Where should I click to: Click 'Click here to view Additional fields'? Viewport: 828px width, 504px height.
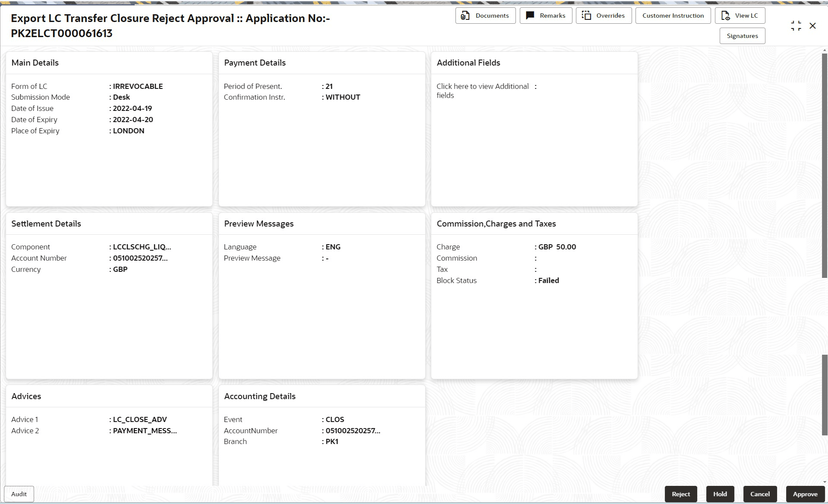tap(482, 91)
